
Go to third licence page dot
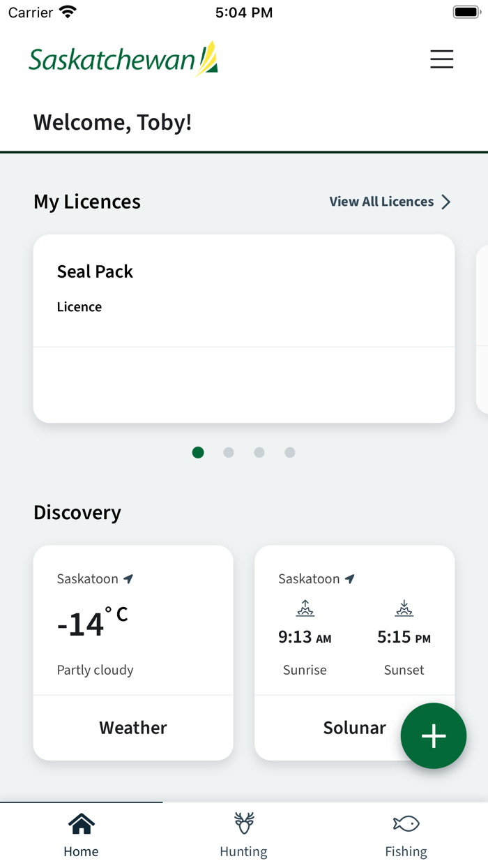coord(259,452)
